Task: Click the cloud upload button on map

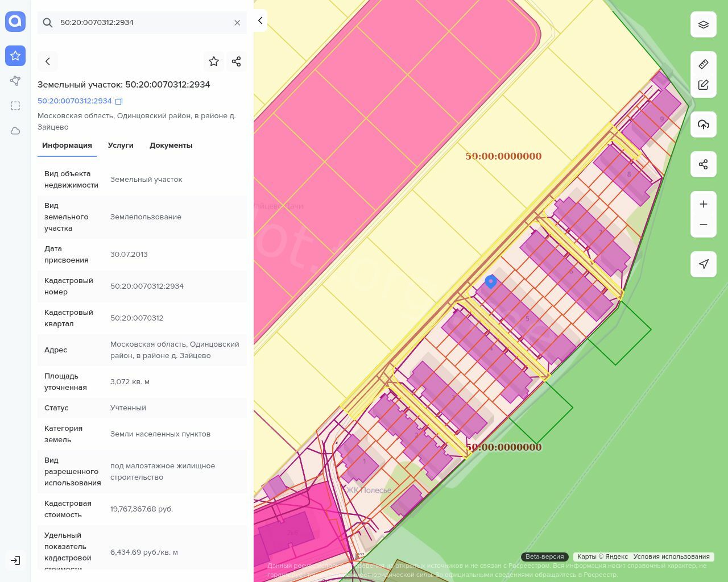Action: coord(704,124)
